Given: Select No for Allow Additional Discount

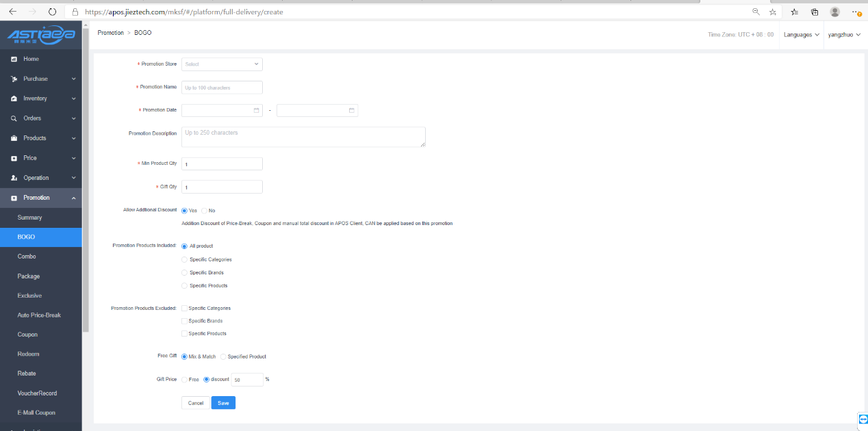Looking at the screenshot, I should pos(205,211).
